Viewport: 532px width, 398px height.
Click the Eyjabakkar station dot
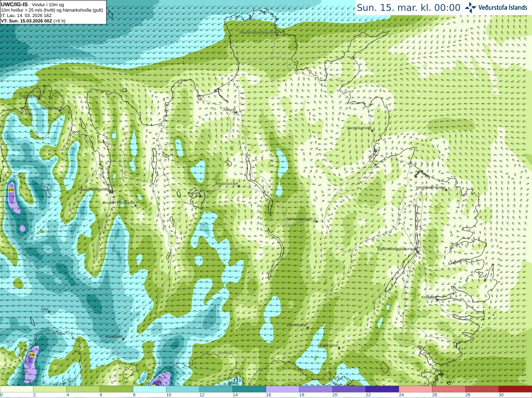pos(339,348)
